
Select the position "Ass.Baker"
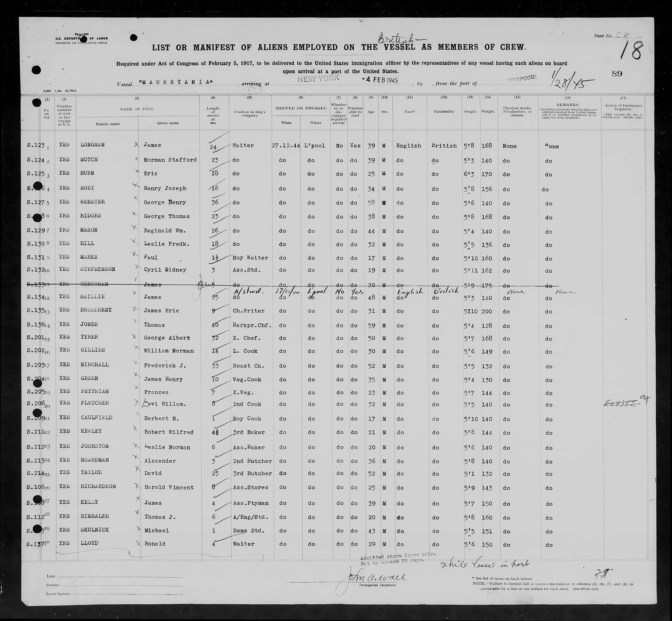(249, 447)
